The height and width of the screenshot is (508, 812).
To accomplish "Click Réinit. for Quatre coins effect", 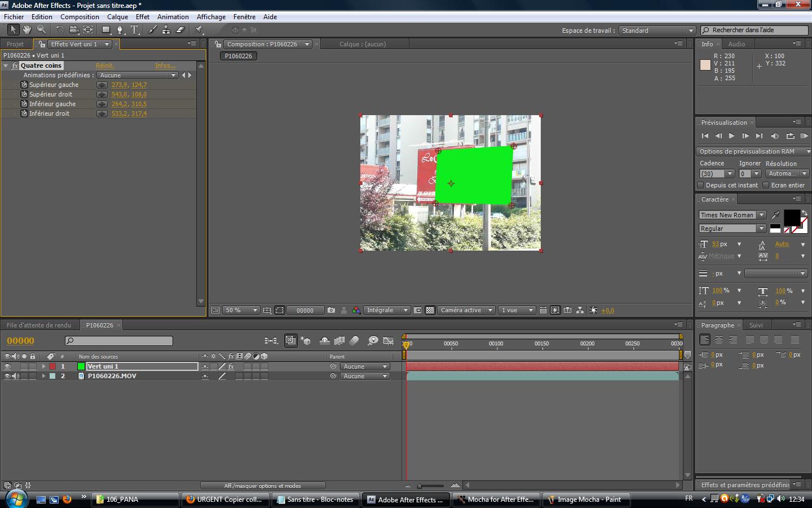I will pos(105,65).
